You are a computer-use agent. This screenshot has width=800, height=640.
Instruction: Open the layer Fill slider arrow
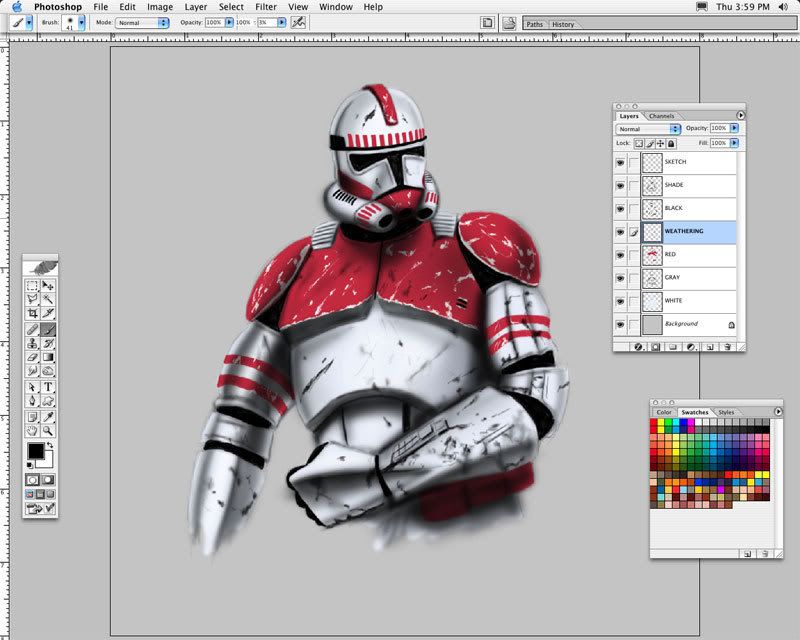pos(734,143)
